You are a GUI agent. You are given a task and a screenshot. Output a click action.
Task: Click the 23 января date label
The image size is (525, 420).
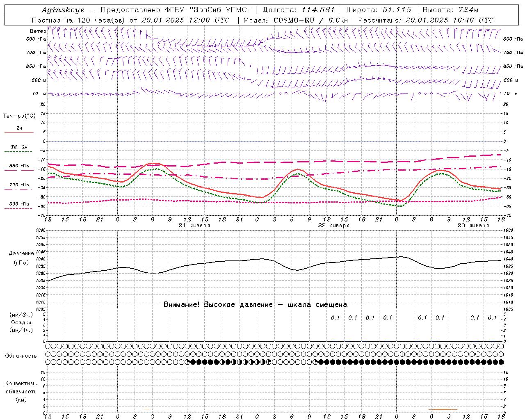pos(473,226)
